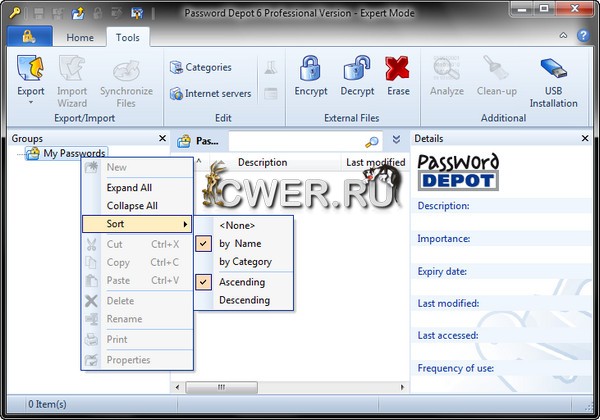Click the Decrypt open-lock icon
This screenshot has height=420, width=600.
tap(357, 68)
